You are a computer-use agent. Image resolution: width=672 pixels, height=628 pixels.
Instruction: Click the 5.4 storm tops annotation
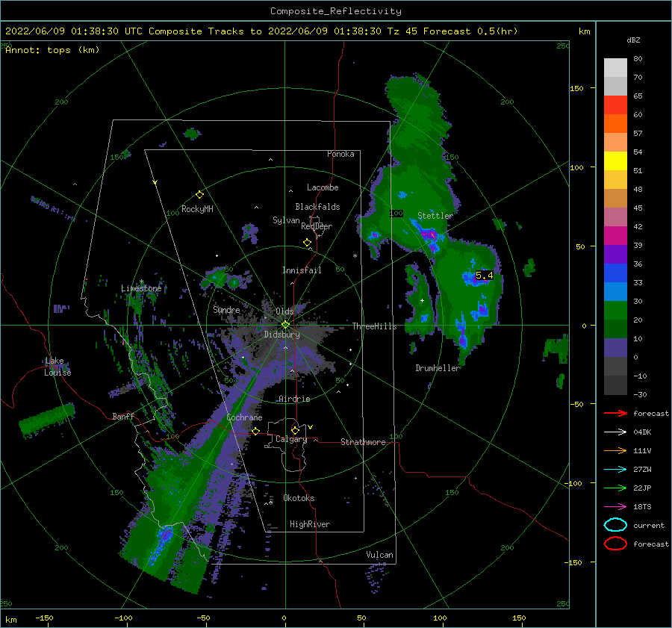484,276
